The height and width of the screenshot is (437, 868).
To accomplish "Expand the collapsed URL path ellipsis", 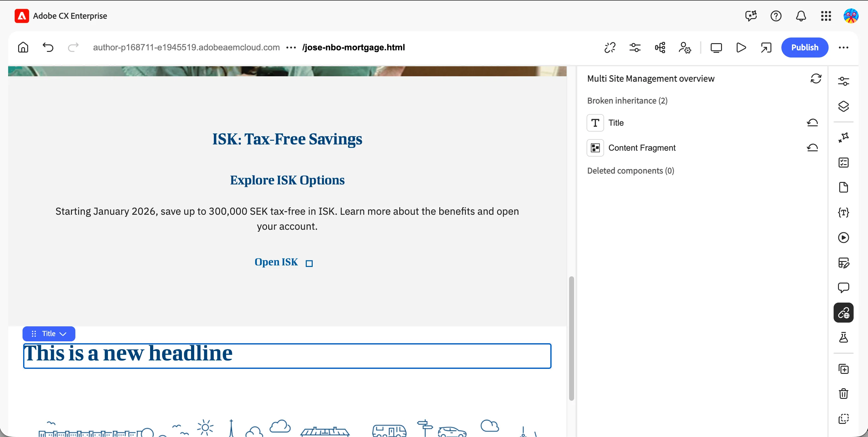I will (291, 48).
